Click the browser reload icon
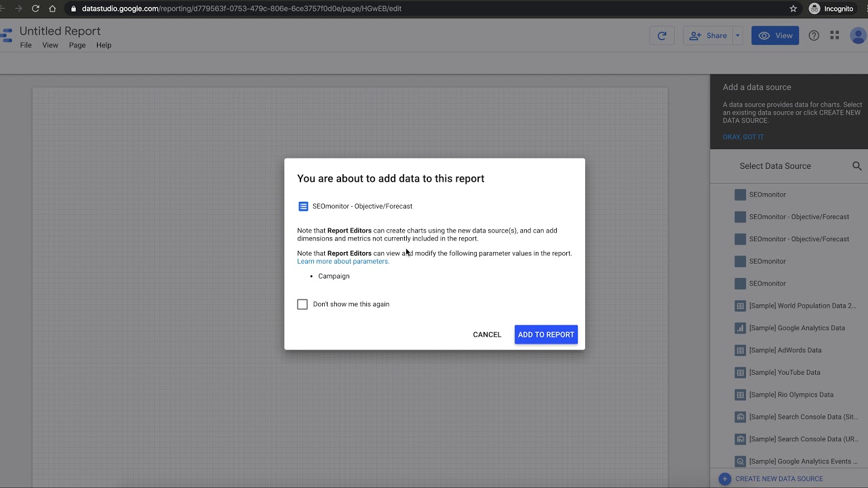Screen dimensions: 868x488 coord(35,9)
